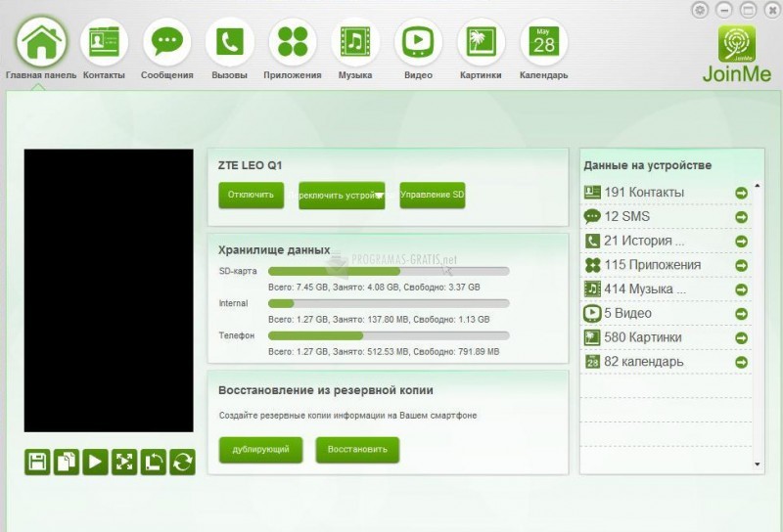Select the Приложения tab label
783x532 pixels.
pyautogui.click(x=293, y=75)
